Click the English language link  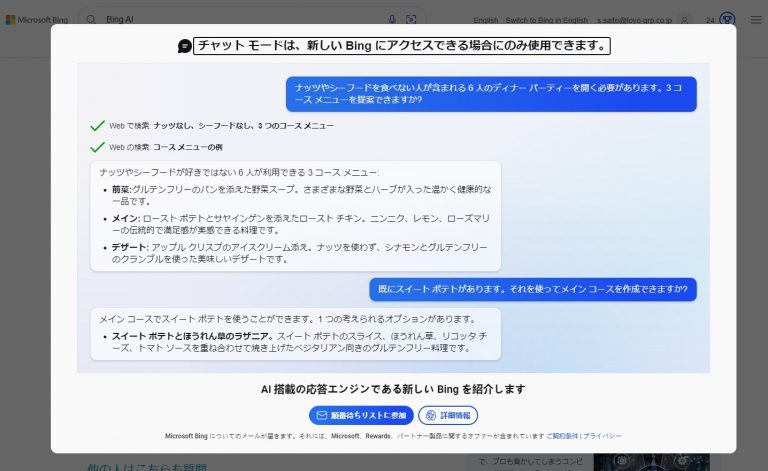485,20
